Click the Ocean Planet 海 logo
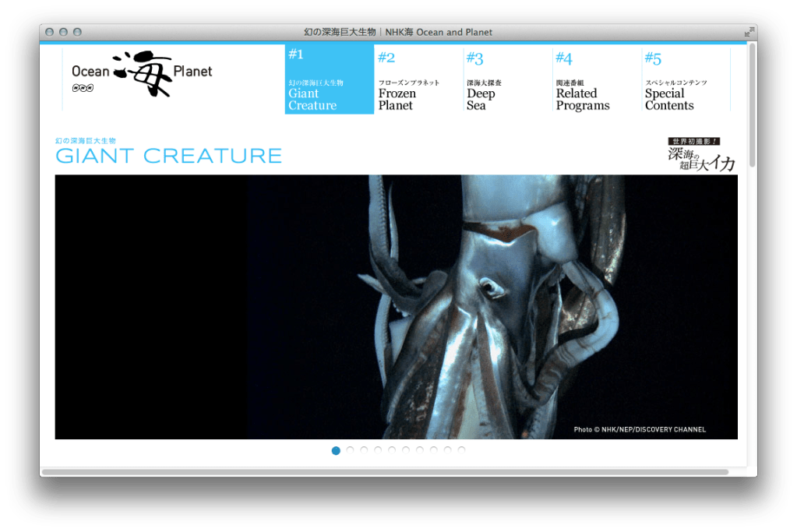The height and width of the screenshot is (532, 797). pyautogui.click(x=142, y=74)
